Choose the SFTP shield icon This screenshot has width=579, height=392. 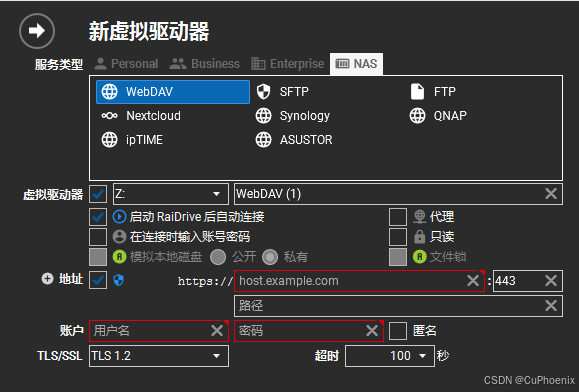pyautogui.click(x=263, y=92)
